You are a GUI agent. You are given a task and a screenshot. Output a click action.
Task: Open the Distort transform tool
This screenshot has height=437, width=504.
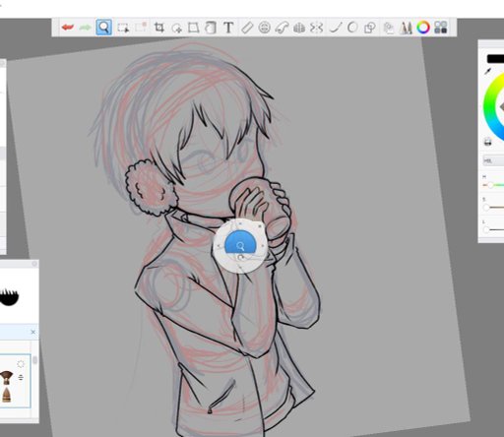[194, 28]
